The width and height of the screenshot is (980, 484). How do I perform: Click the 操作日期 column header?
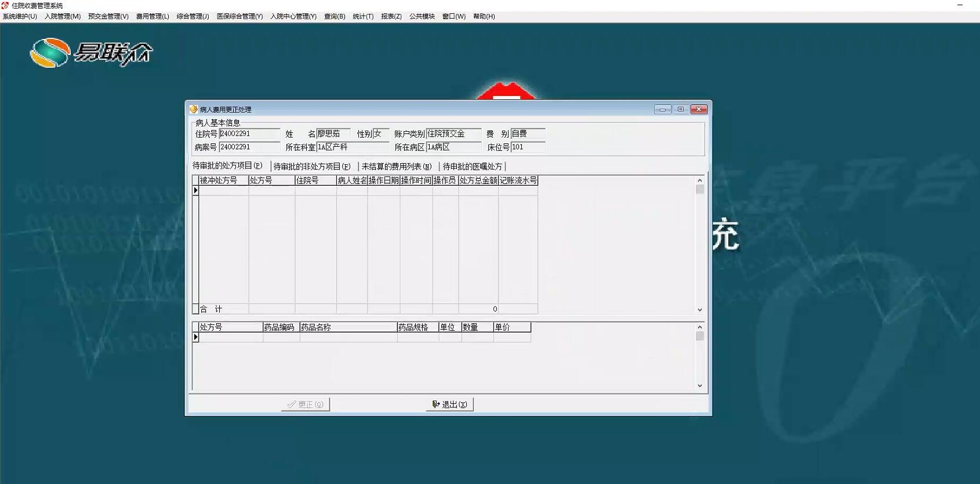384,180
